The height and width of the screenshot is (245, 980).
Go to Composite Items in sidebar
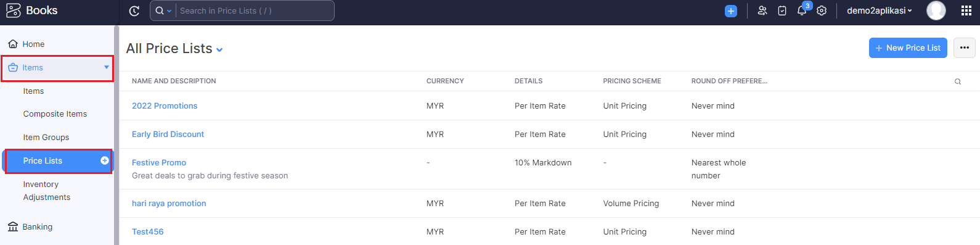(x=55, y=114)
